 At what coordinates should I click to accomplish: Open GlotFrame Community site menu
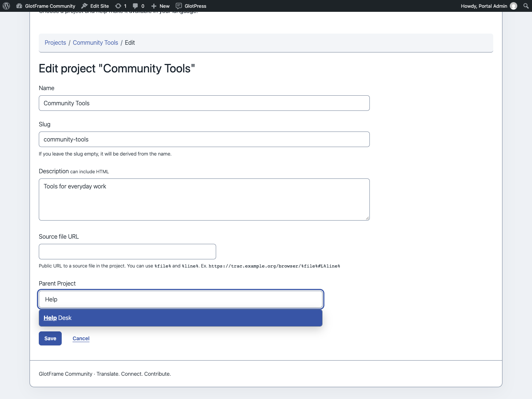[46, 6]
